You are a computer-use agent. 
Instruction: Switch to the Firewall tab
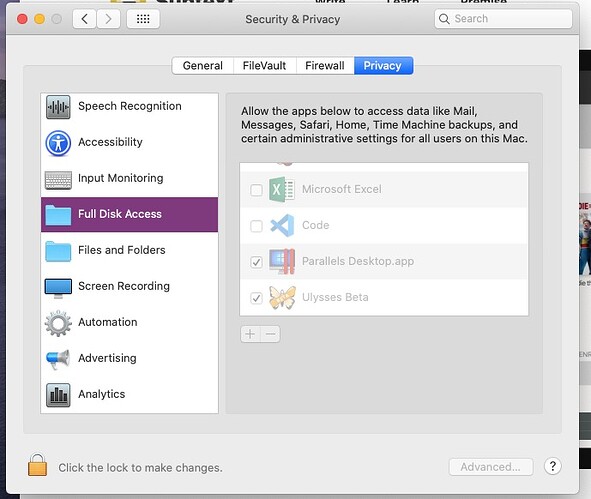click(x=325, y=66)
